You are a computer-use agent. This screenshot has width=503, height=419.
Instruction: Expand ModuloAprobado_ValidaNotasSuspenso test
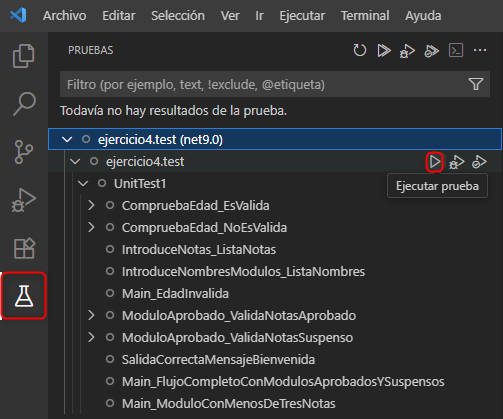point(91,337)
